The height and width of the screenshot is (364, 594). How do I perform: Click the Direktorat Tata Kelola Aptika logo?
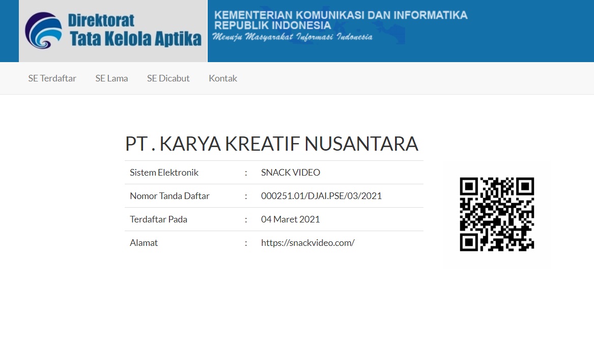113,31
